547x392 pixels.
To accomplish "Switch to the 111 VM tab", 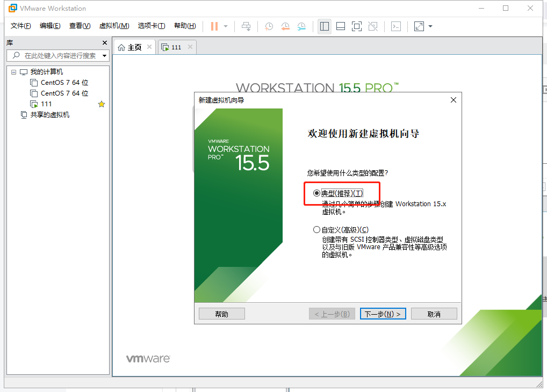I will pyautogui.click(x=176, y=47).
